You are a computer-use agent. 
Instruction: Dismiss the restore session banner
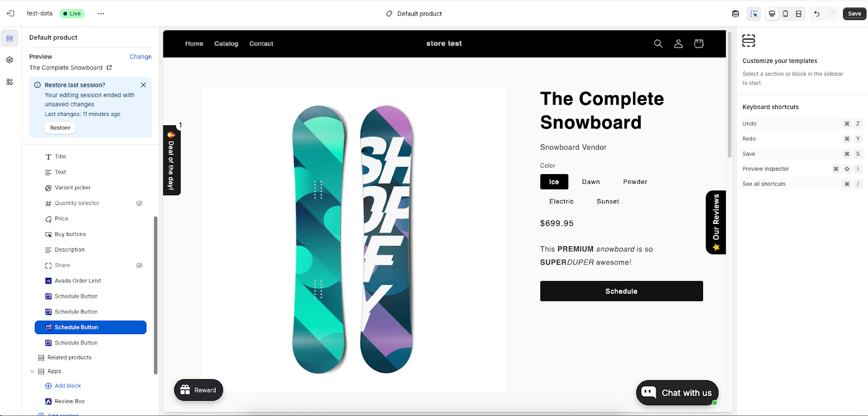pyautogui.click(x=143, y=85)
